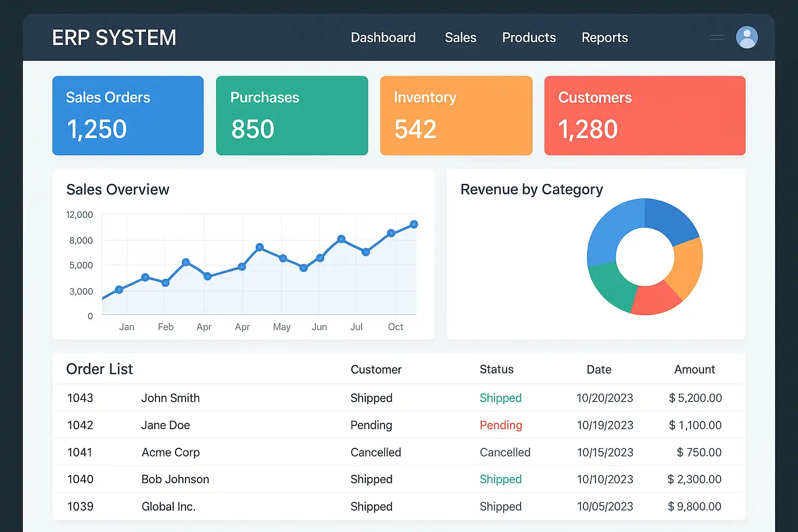The height and width of the screenshot is (532, 798).
Task: Click the red Pending status for order 1042
Action: coord(500,425)
